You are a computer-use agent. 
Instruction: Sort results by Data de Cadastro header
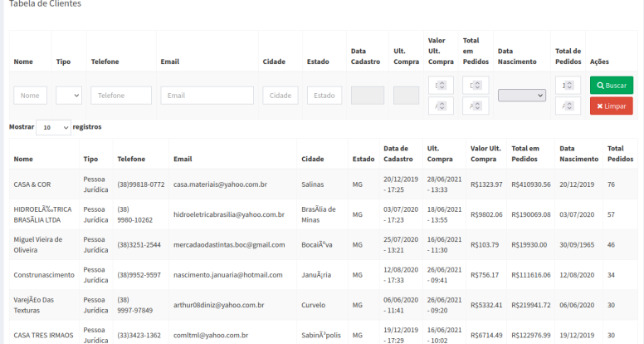(x=398, y=154)
